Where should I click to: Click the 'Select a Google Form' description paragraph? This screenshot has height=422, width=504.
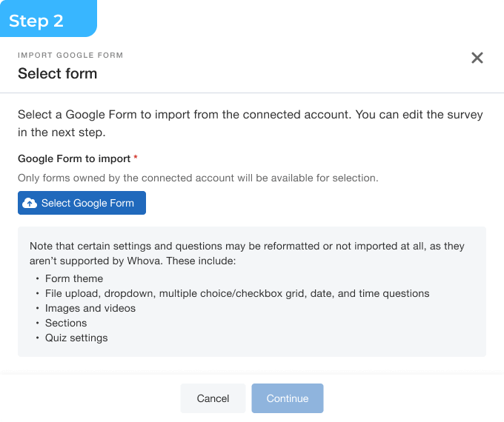click(x=251, y=124)
